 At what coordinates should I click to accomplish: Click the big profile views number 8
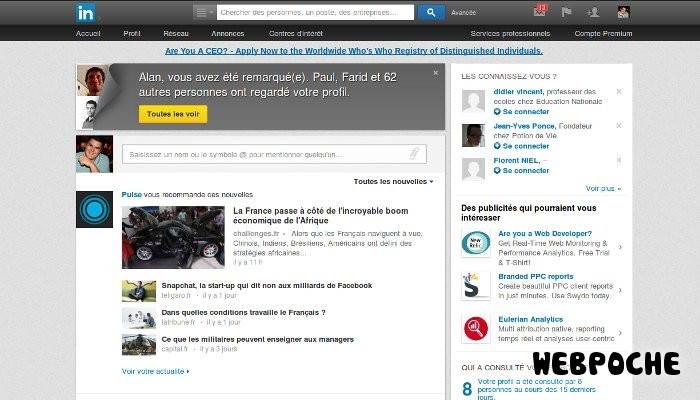coord(467,389)
